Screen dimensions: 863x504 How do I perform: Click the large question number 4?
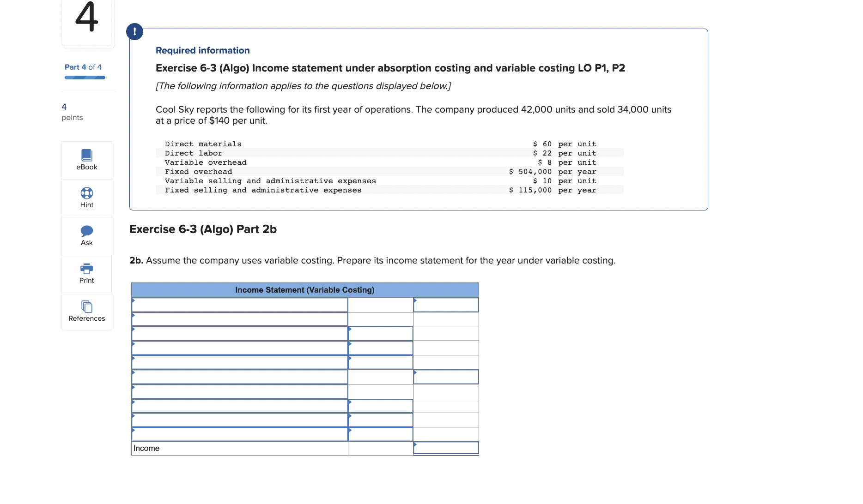pyautogui.click(x=86, y=17)
